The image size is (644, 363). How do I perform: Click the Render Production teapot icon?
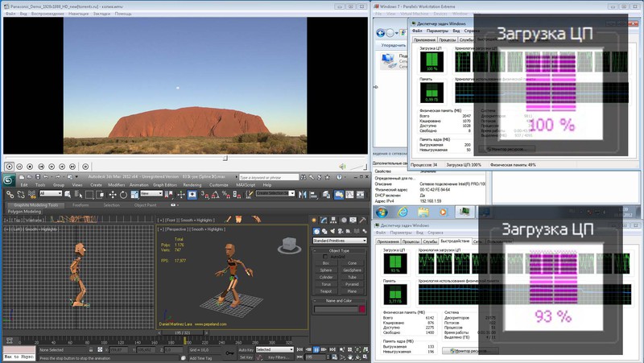[360, 193]
